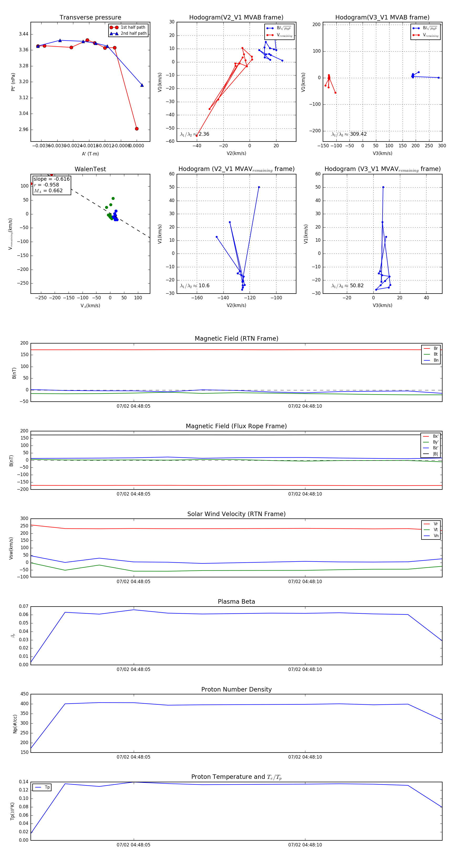The image size is (473, 868).
Task: Click the 04:48:05 tick label under Solar Wind Velocity
Action: [133, 582]
